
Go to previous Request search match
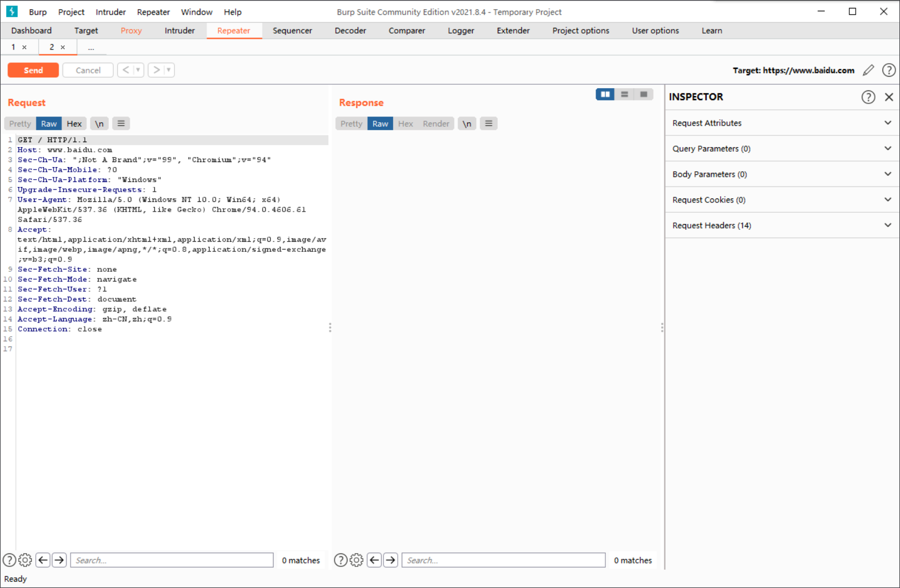pos(43,560)
